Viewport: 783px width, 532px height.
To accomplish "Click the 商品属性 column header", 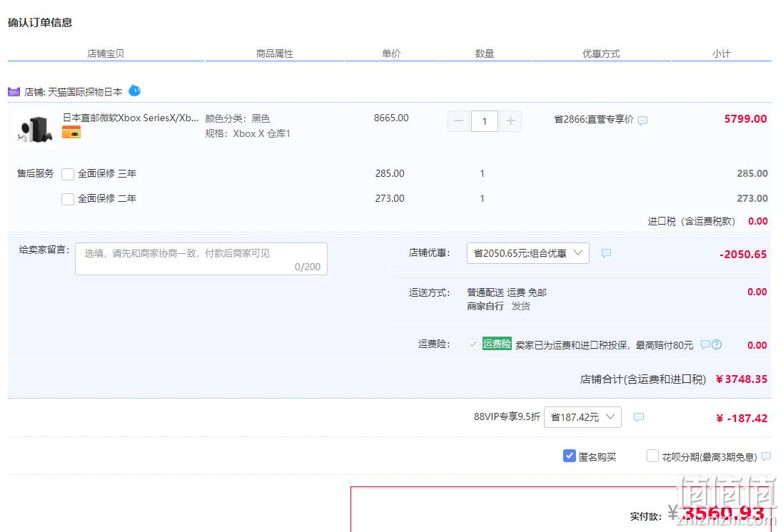I will [275, 53].
